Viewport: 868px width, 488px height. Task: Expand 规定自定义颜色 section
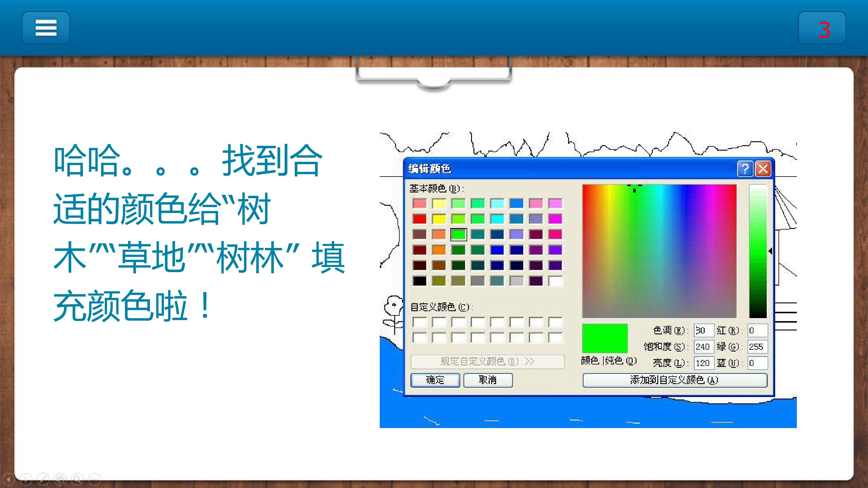coord(487,361)
